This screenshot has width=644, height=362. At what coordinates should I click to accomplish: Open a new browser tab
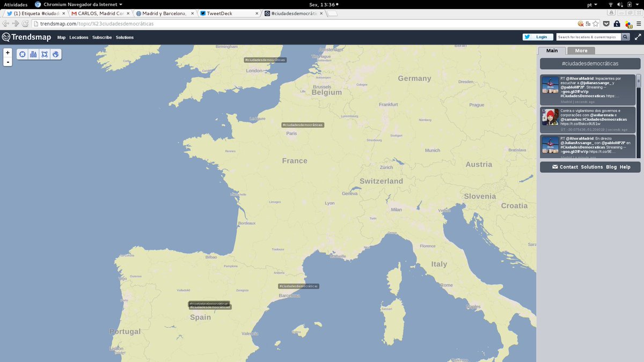(333, 14)
